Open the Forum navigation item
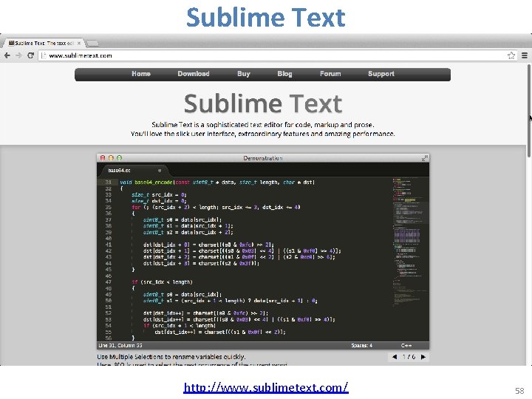532x399 pixels. click(x=330, y=74)
